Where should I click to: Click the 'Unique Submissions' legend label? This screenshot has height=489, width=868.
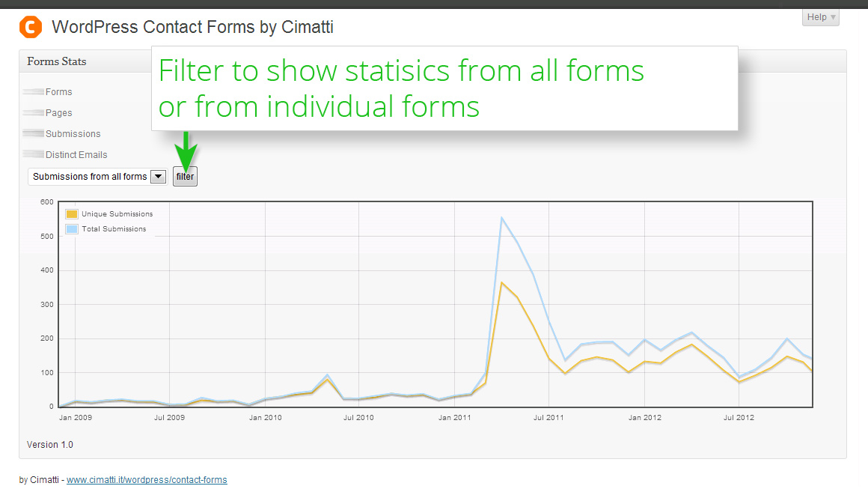pos(117,213)
